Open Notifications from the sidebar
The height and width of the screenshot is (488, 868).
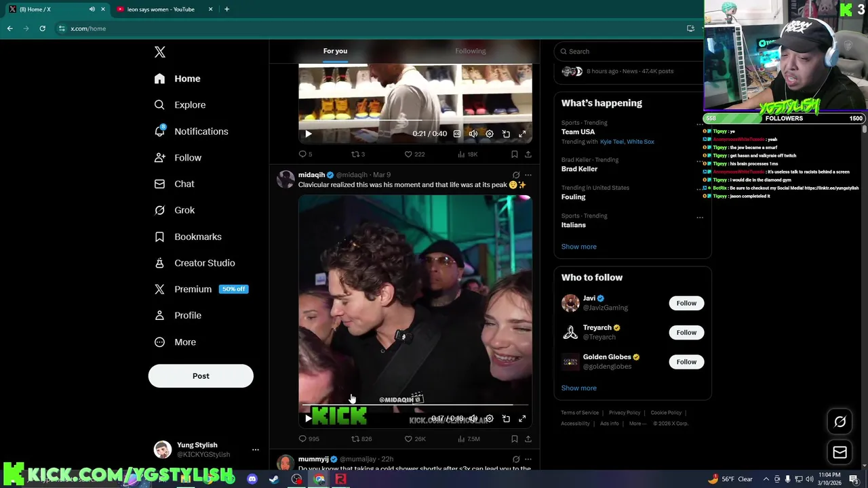click(x=191, y=131)
